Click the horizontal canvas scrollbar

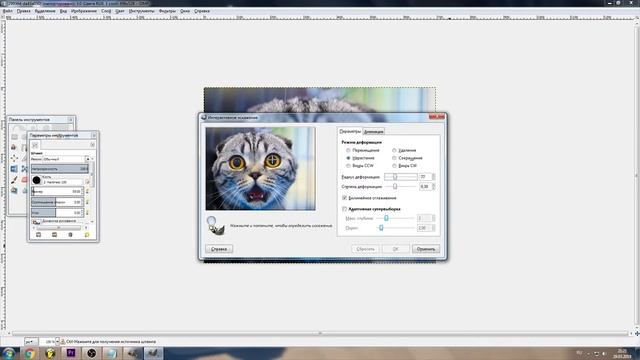(x=320, y=333)
